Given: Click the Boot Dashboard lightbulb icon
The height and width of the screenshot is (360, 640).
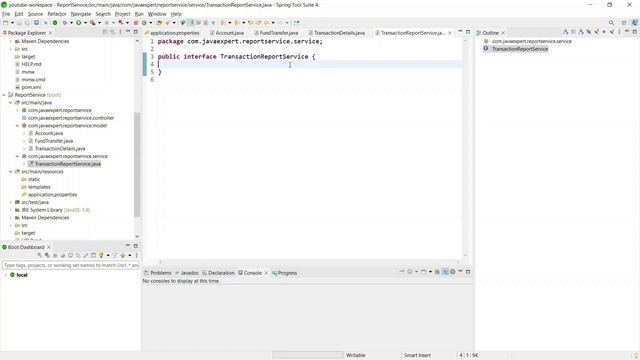Looking at the screenshot, I should point(101,255).
